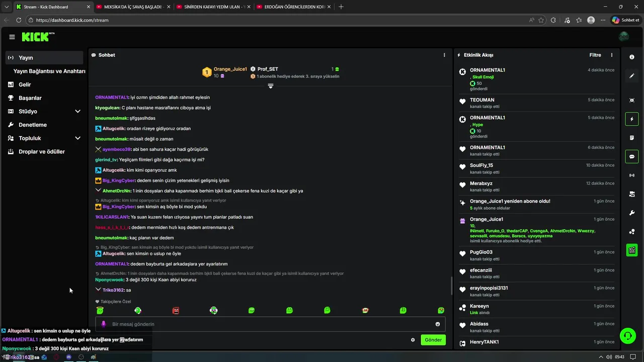Select the last emote in the row
Screen dimensions: 644x362
[441, 311]
